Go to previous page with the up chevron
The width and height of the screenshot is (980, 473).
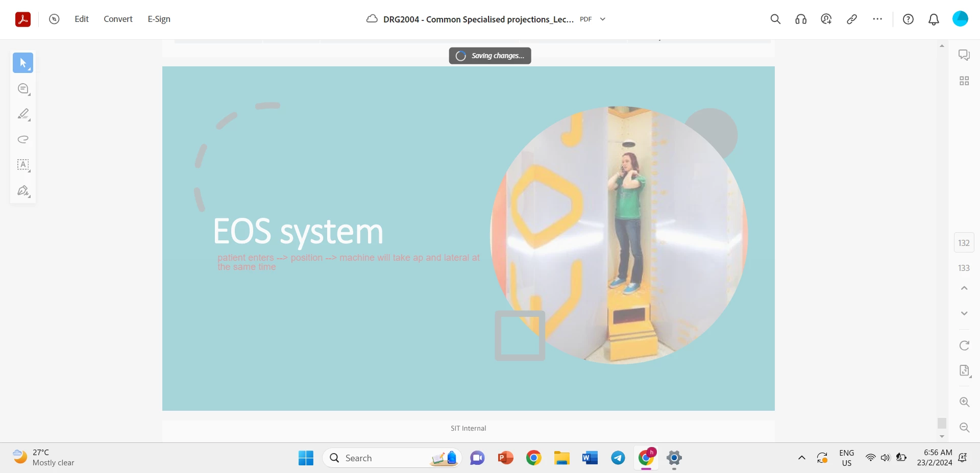point(964,288)
